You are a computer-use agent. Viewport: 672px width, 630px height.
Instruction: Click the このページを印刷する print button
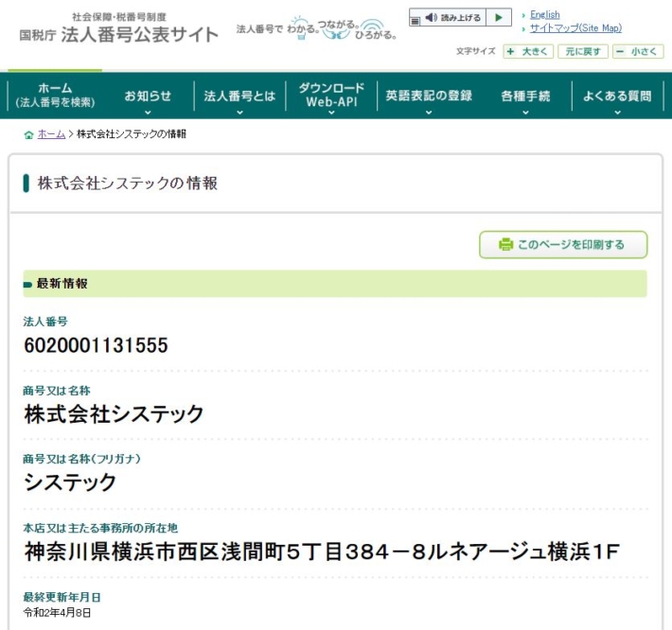pos(563,245)
